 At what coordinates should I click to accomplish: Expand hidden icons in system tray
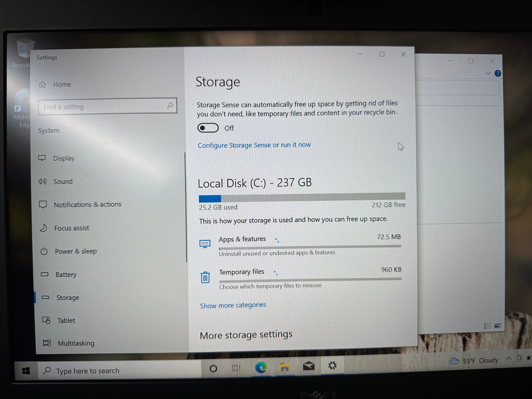pyautogui.click(x=509, y=359)
